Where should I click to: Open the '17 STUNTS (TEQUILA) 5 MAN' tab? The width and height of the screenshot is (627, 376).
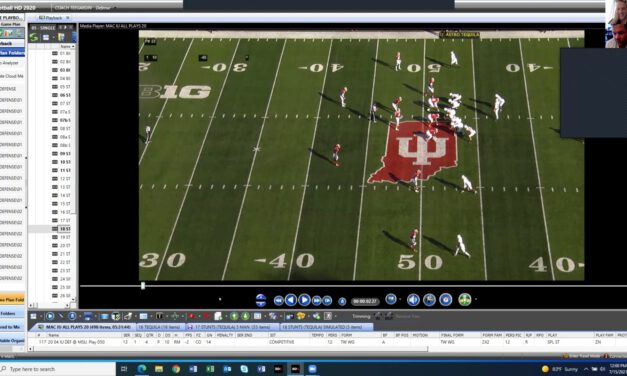232,327
